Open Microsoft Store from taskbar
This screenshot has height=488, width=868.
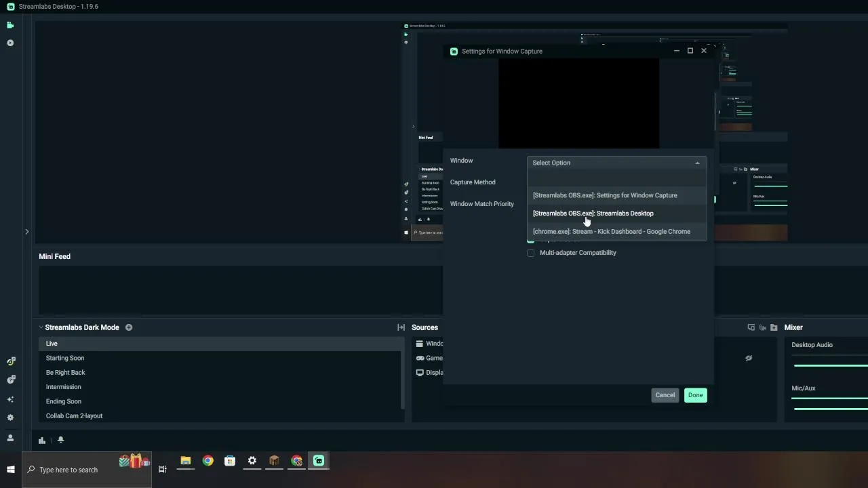pos(230,461)
